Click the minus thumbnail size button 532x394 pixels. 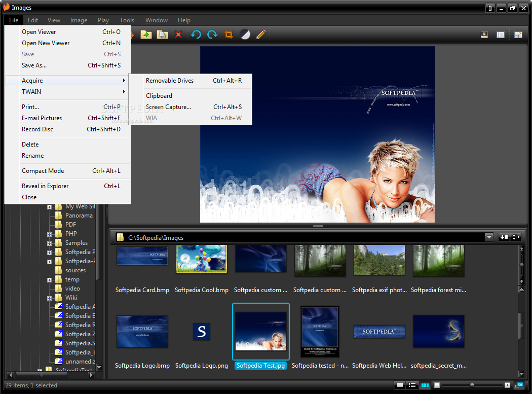click(x=437, y=385)
